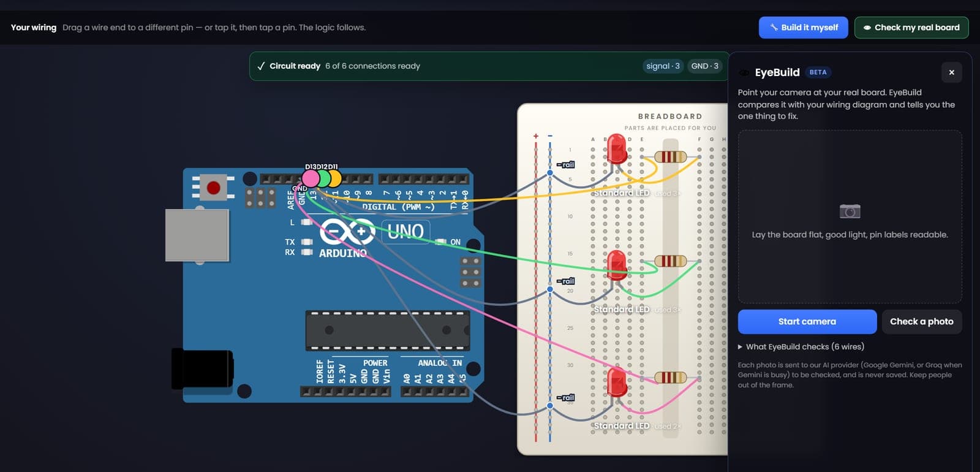
Task: Click the UNO label on the board
Action: tap(405, 231)
